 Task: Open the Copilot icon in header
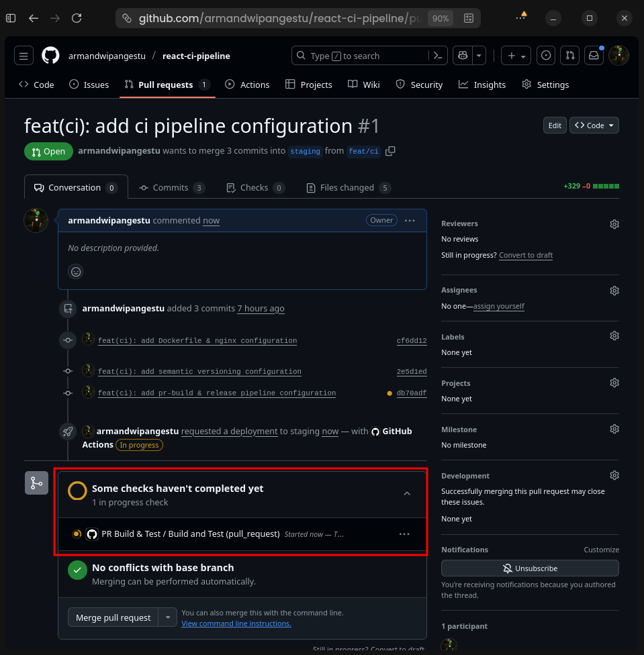click(x=462, y=56)
